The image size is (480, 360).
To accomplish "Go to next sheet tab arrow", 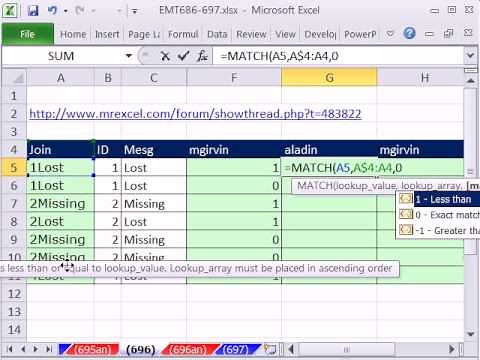I will coord(35,349).
